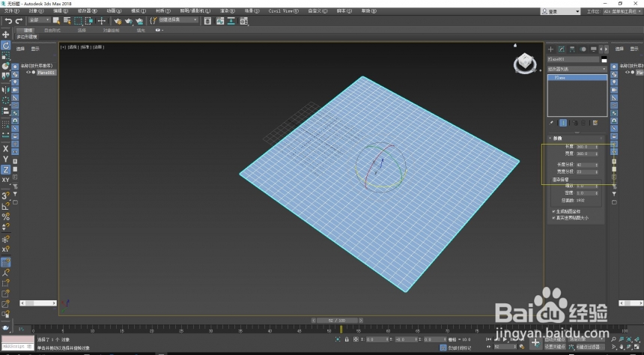Screen dimensions: 644x355
Task: Click the Render Production teapot icon
Action: tap(139, 21)
